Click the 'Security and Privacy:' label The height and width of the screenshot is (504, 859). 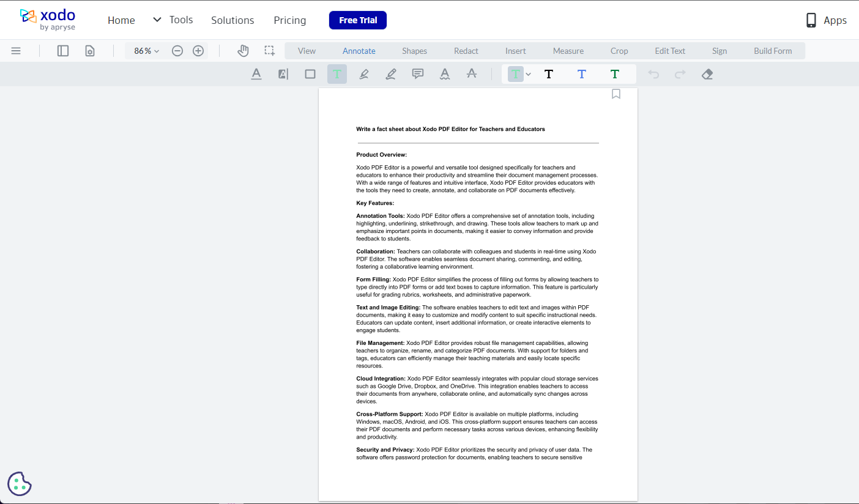(385, 450)
